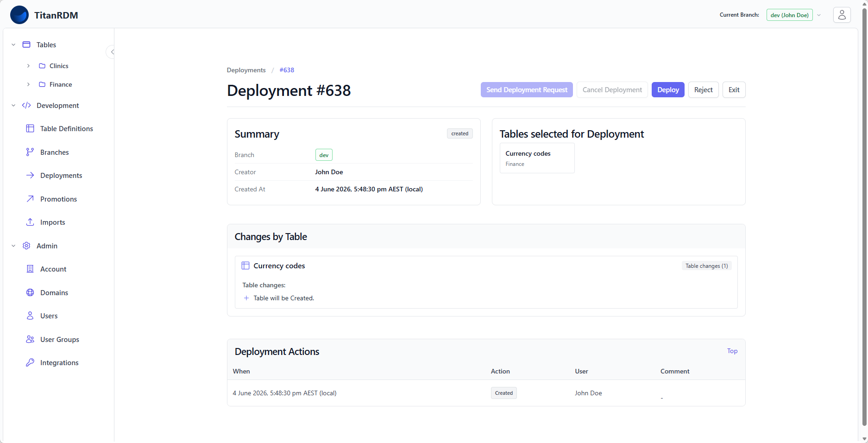Viewport: 868px width, 443px height.
Task: Click Send Deployment Request button
Action: point(527,90)
